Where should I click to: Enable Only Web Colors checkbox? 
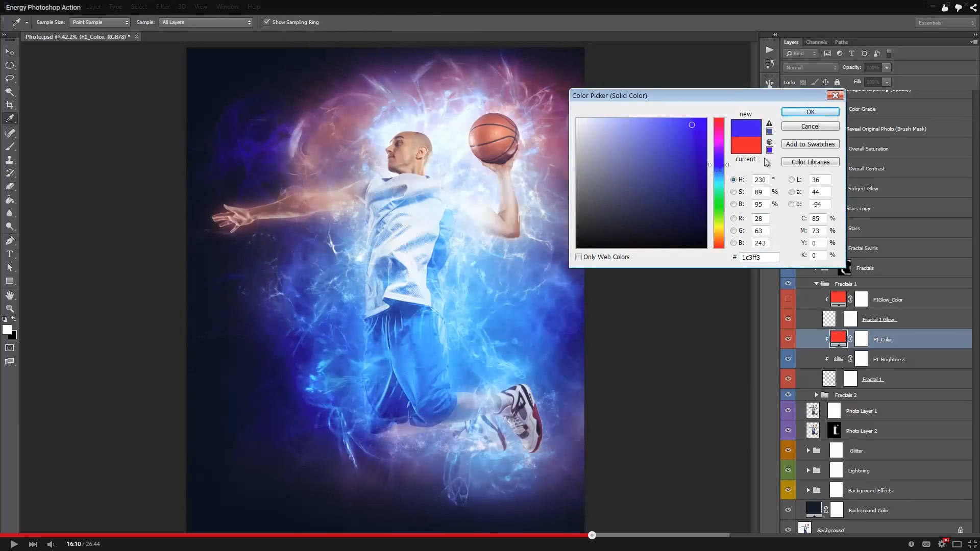pyautogui.click(x=579, y=257)
